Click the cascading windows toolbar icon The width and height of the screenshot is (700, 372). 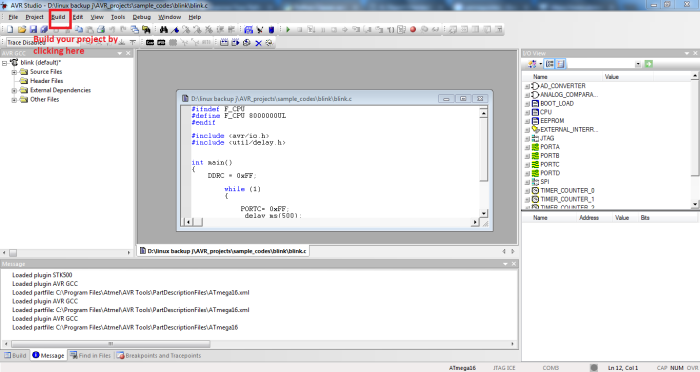[x=134, y=29]
